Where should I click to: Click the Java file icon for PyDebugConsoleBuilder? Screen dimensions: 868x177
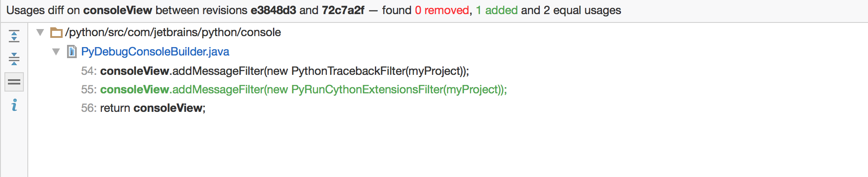[72, 52]
